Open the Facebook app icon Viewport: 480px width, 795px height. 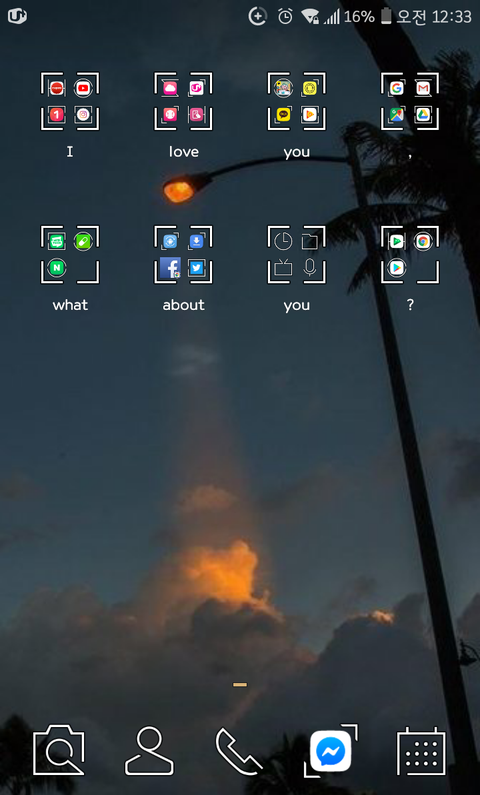point(170,268)
